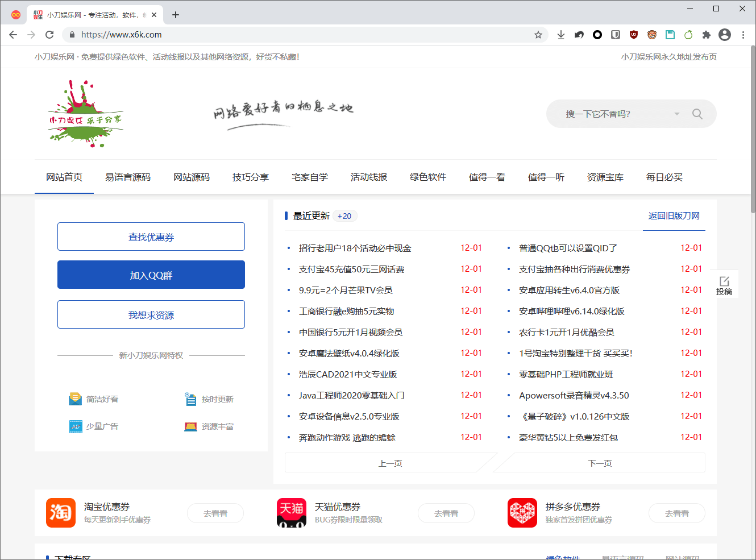
Task: Open the 绿色软件 navigation tab
Action: pyautogui.click(x=428, y=177)
